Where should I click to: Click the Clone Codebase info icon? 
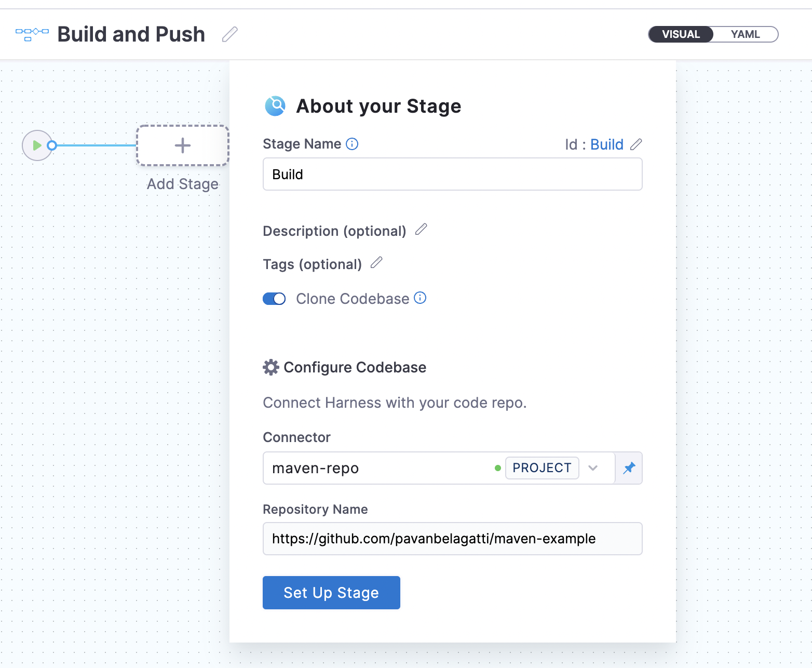tap(420, 298)
